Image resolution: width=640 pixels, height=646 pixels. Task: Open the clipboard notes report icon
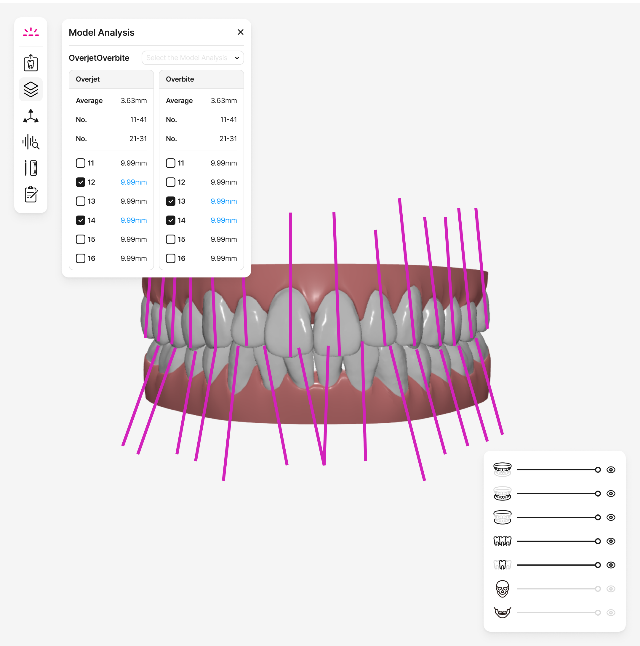[31, 194]
